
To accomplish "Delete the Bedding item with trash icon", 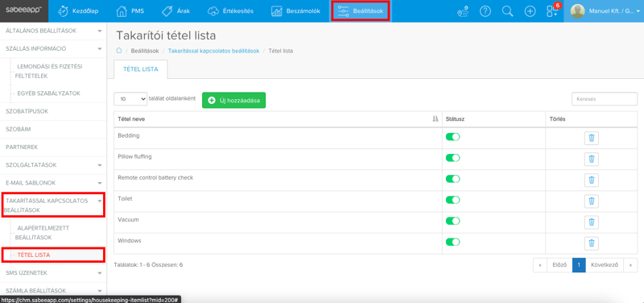I will (592, 138).
